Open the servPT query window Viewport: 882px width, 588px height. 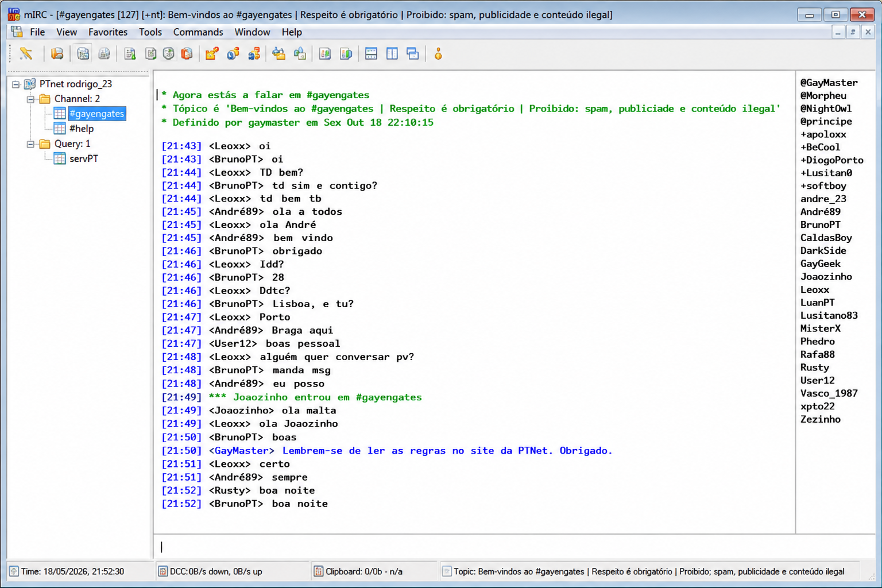point(84,158)
